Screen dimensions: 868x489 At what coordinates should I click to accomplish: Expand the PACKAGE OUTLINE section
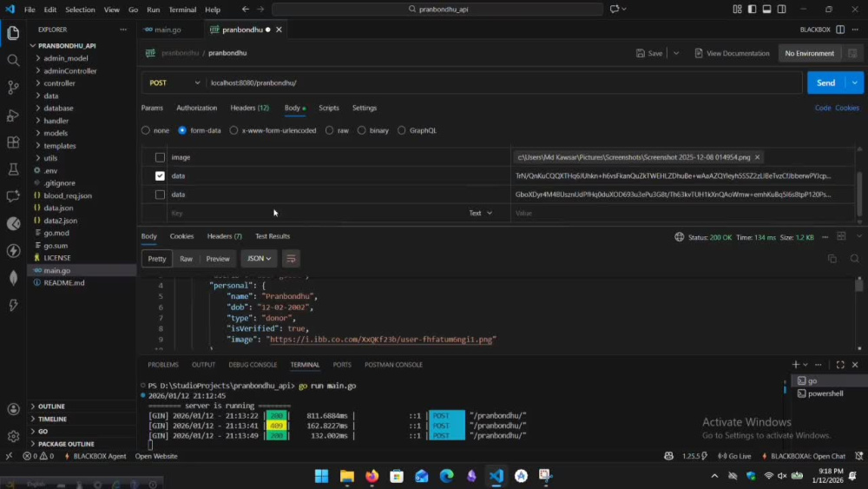coord(66,444)
